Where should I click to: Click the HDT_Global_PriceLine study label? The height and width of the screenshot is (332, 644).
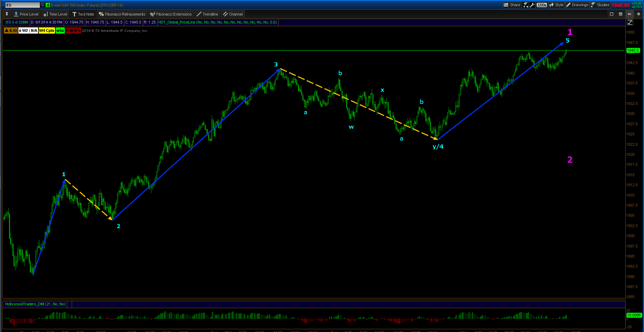click(218, 22)
